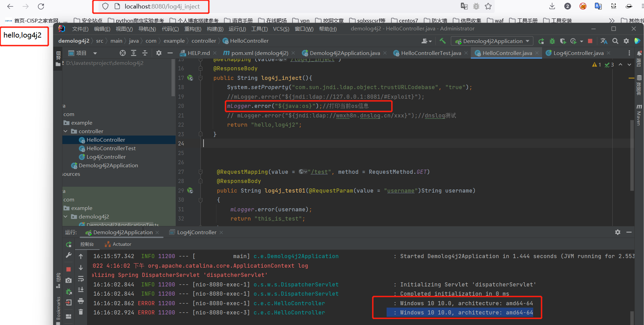This screenshot has width=644, height=325.
Task: Reload page in the browser
Action: (41, 6)
